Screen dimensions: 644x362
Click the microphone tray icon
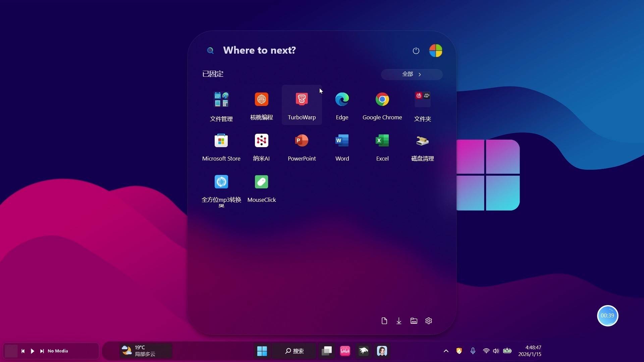pos(473,351)
